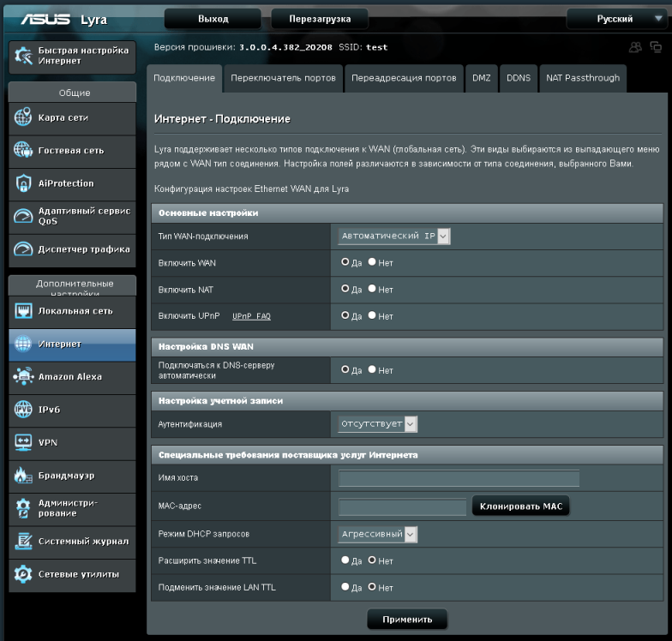Switch to the DDNS tab
672x641 pixels.
[519, 78]
